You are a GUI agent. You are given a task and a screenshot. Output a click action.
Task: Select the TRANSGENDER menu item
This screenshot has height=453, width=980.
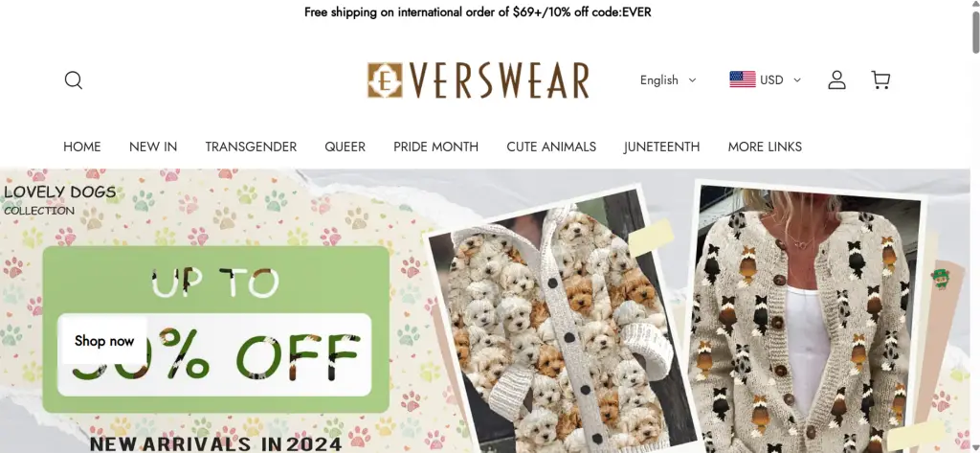pos(251,147)
